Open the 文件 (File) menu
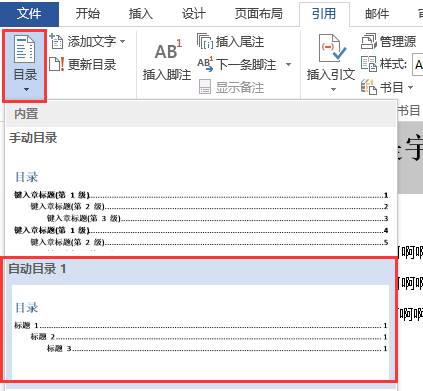 click(29, 13)
